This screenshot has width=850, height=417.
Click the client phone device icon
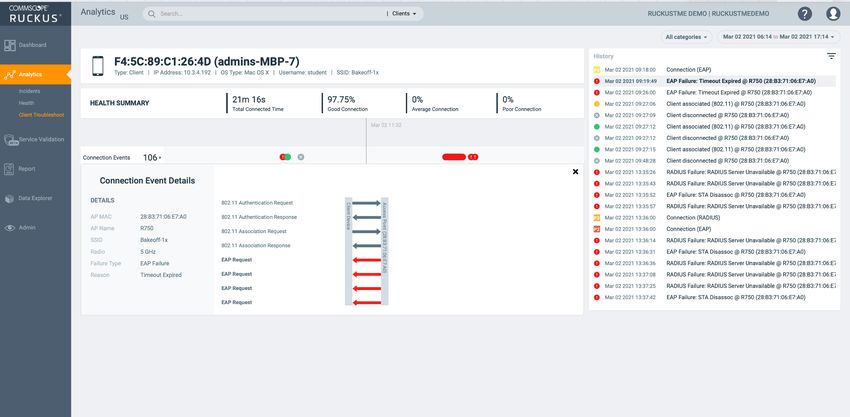click(98, 66)
